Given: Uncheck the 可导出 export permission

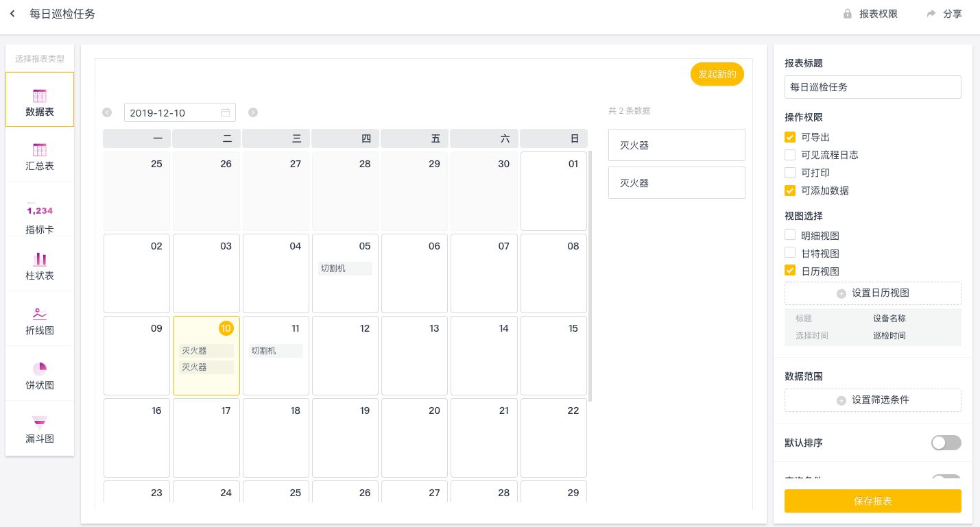Looking at the screenshot, I should (790, 137).
